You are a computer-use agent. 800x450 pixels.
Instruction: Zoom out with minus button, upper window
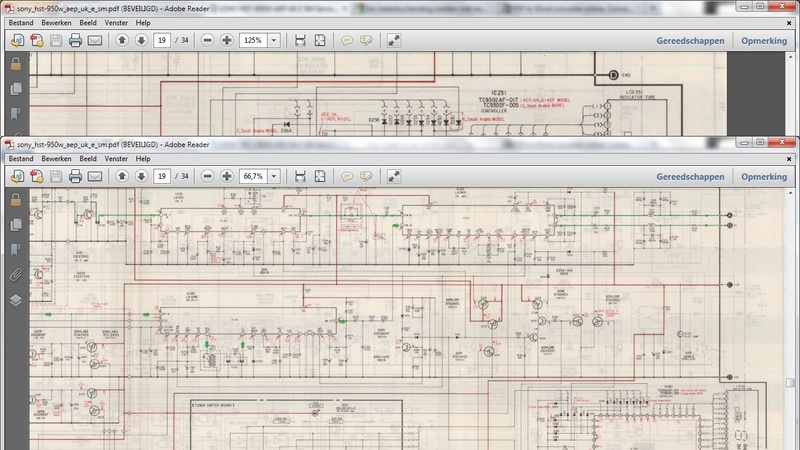click(x=207, y=41)
